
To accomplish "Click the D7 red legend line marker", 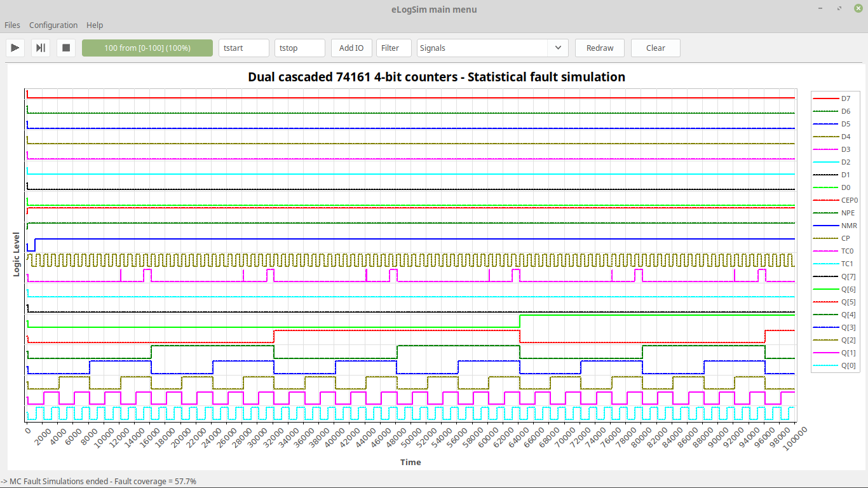I will point(825,98).
